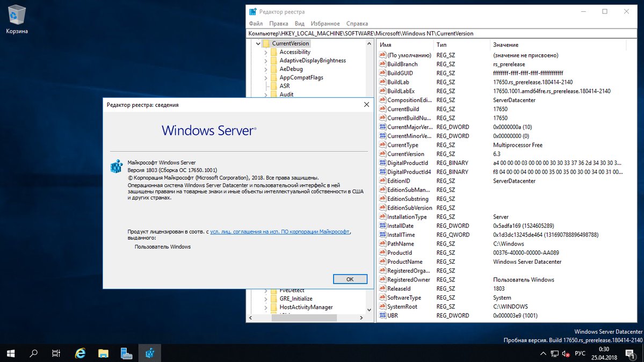Open the Избранное menu
This screenshot has width=644, height=362.
325,23
